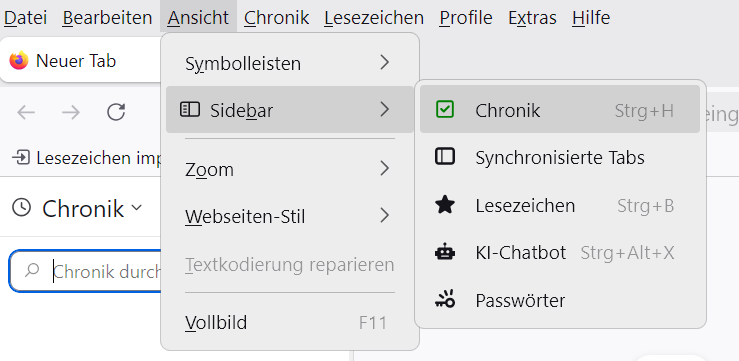This screenshot has width=739, height=361.
Task: Click the reload page icon
Action: pos(116,112)
